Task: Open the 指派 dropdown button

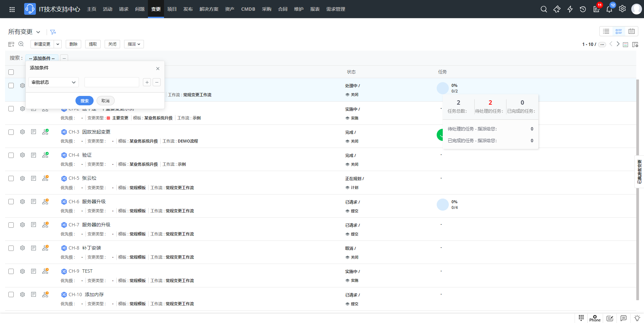Action: [134, 44]
